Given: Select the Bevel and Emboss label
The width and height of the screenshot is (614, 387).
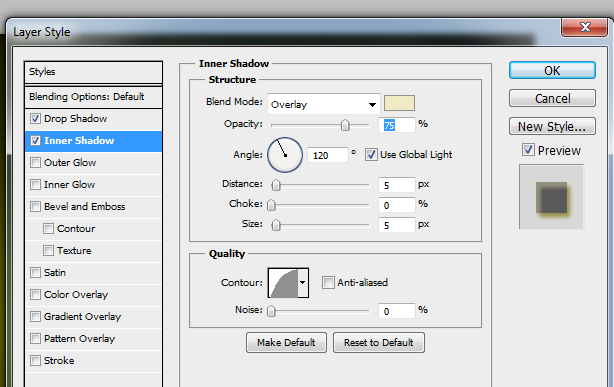Looking at the screenshot, I should pos(85,206).
